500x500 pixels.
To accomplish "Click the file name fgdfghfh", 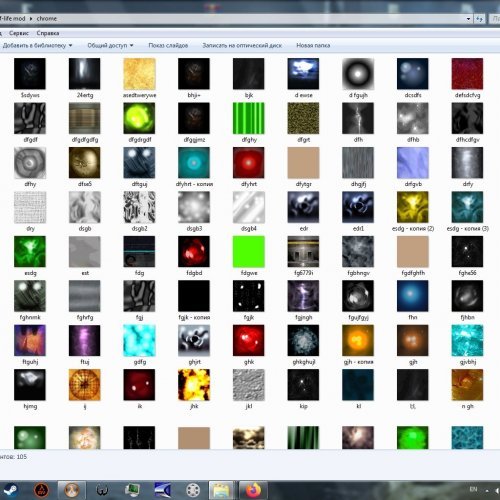I will point(413,273).
